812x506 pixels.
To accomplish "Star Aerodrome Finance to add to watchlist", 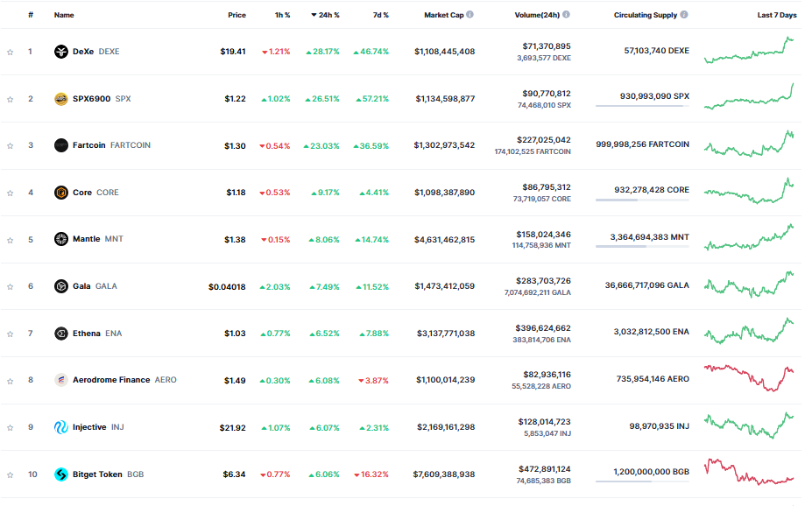I will pyautogui.click(x=10, y=382).
